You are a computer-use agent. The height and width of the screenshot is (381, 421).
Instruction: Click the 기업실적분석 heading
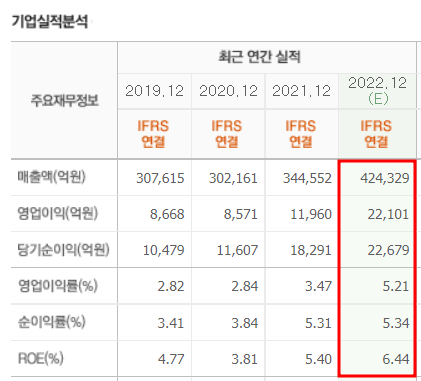tap(50, 22)
